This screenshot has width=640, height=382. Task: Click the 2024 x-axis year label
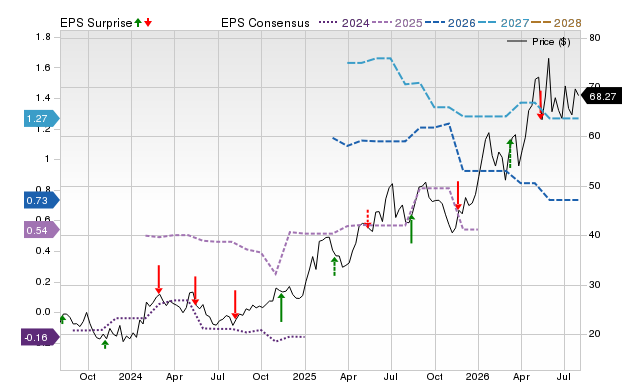[x=131, y=376]
